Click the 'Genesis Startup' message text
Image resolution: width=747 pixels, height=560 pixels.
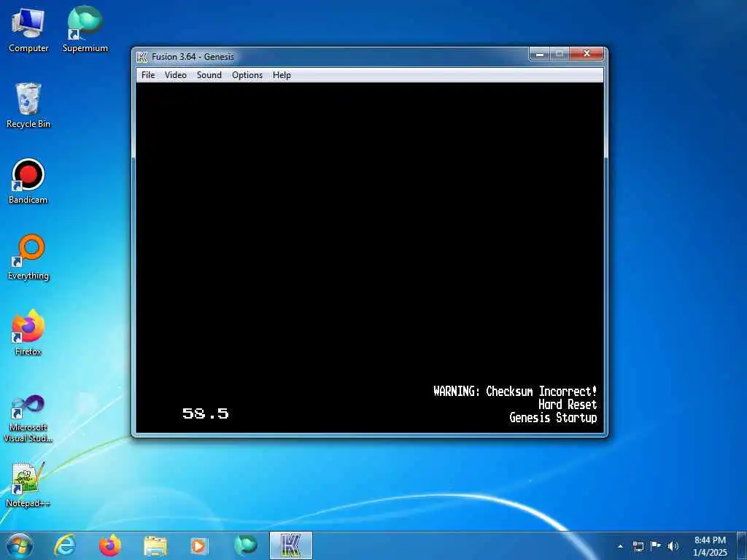point(553,418)
